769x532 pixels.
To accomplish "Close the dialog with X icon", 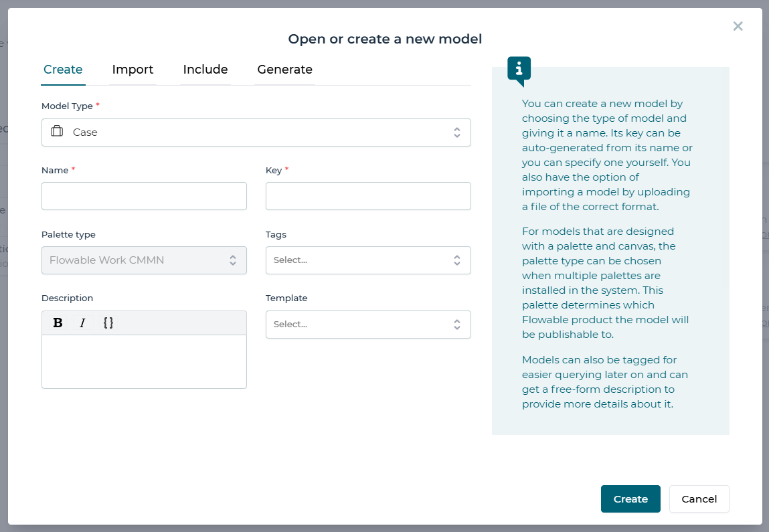I will 738,26.
